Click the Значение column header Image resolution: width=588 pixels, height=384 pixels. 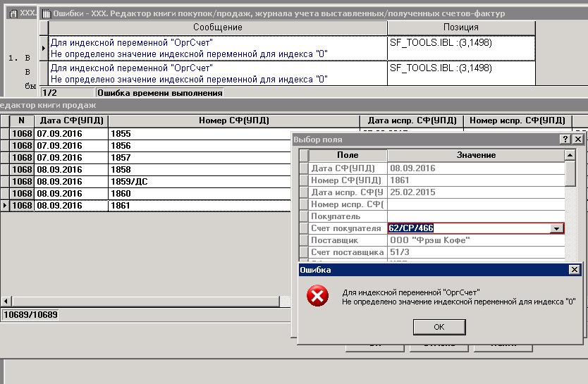[475, 155]
